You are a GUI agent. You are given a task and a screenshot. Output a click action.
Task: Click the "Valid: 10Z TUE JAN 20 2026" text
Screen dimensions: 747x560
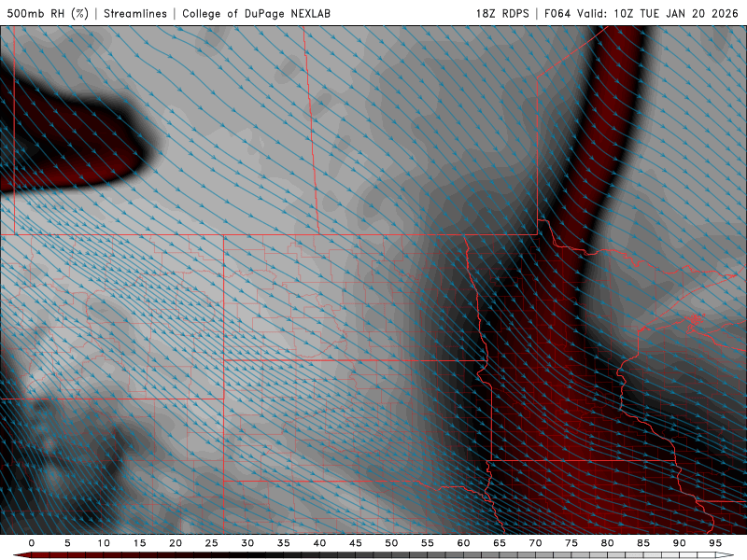[657, 13]
